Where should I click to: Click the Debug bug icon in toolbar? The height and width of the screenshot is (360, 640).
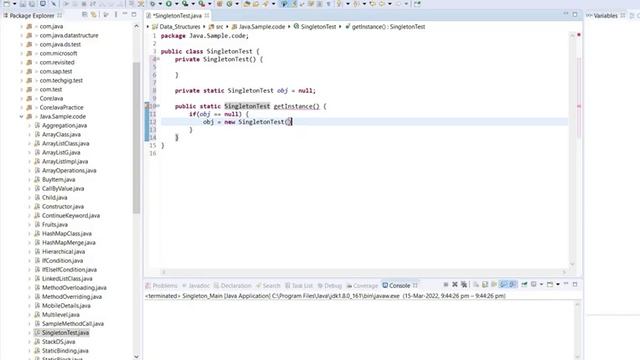[x=152, y=4]
